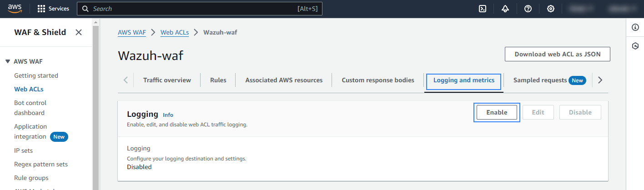644x190 pixels.
Task: Click into the top Search field
Action: (x=191, y=9)
